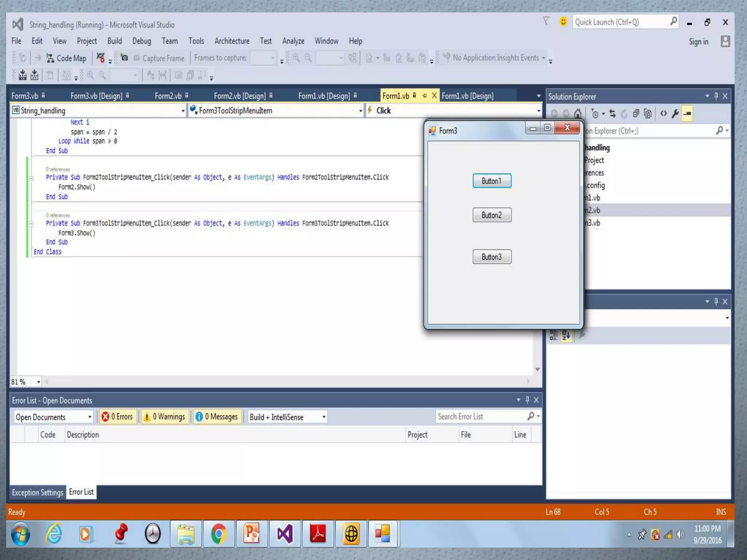747x560 pixels.
Task: Open the Open Documents scope dropdown
Action: point(53,417)
